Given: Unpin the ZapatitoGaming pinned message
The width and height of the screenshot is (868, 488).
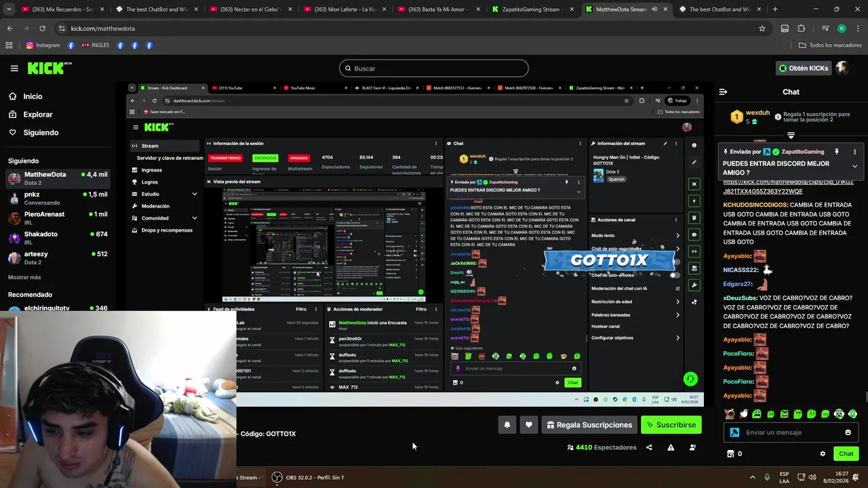Looking at the screenshot, I should point(837,152).
